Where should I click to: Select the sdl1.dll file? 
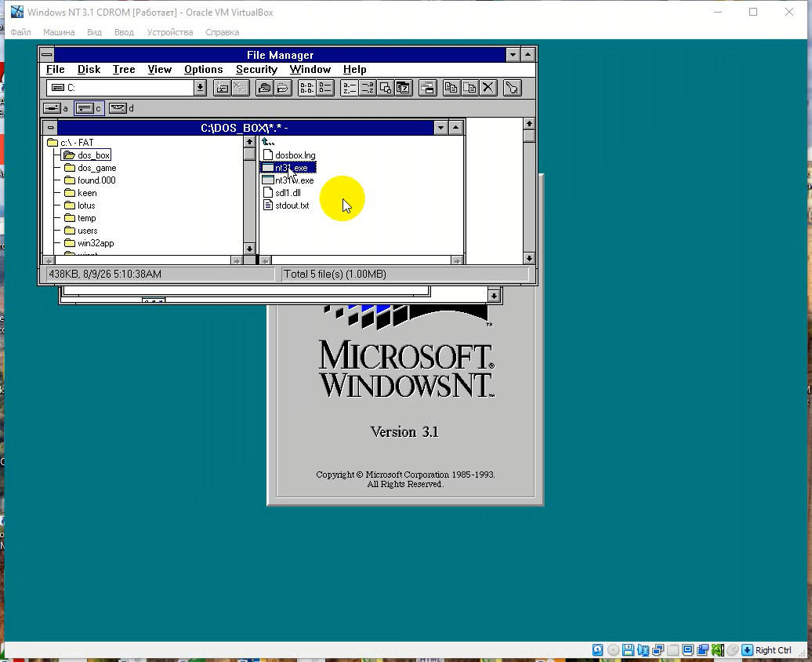(x=281, y=193)
